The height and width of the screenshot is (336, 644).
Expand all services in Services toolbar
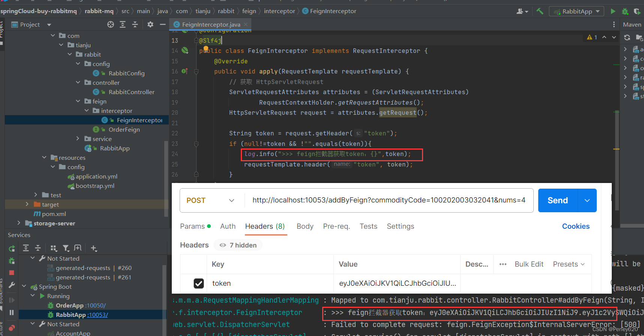pyautogui.click(x=26, y=248)
